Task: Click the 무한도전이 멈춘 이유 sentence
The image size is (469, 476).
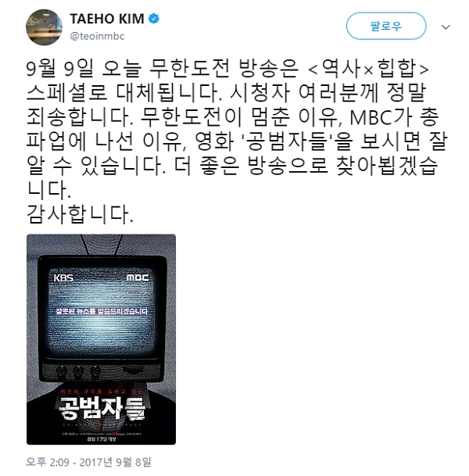Action: click(x=238, y=118)
